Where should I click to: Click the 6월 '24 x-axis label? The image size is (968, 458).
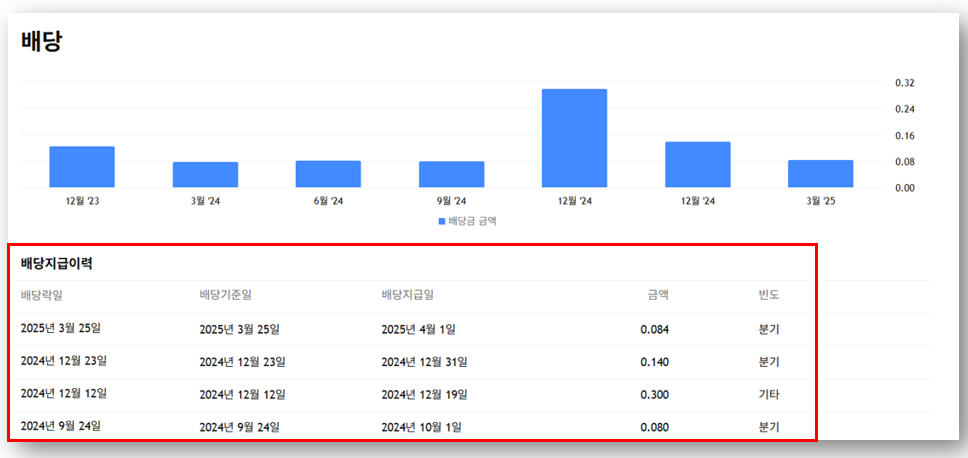[x=328, y=201]
